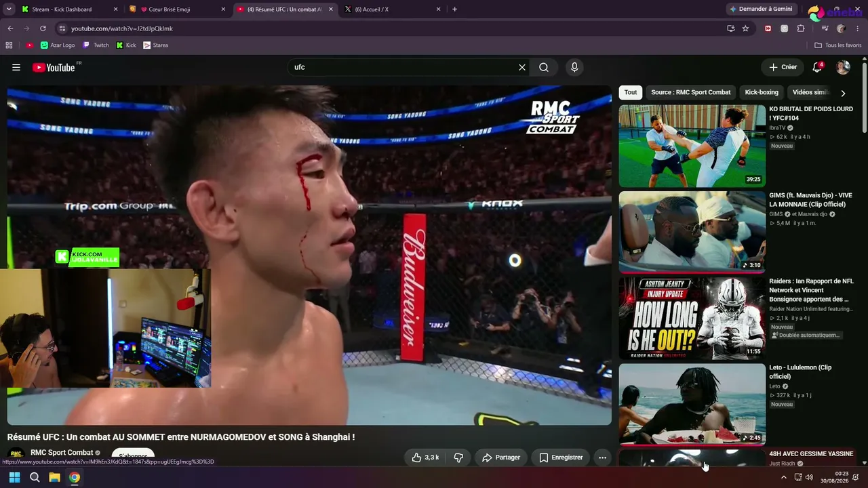Open the Twitch bookmark
The height and width of the screenshot is (488, 868).
(96, 45)
